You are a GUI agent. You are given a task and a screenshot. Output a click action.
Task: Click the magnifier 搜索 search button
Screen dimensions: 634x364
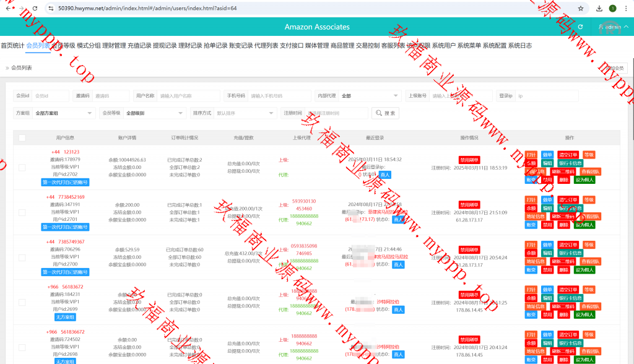pos(385,113)
